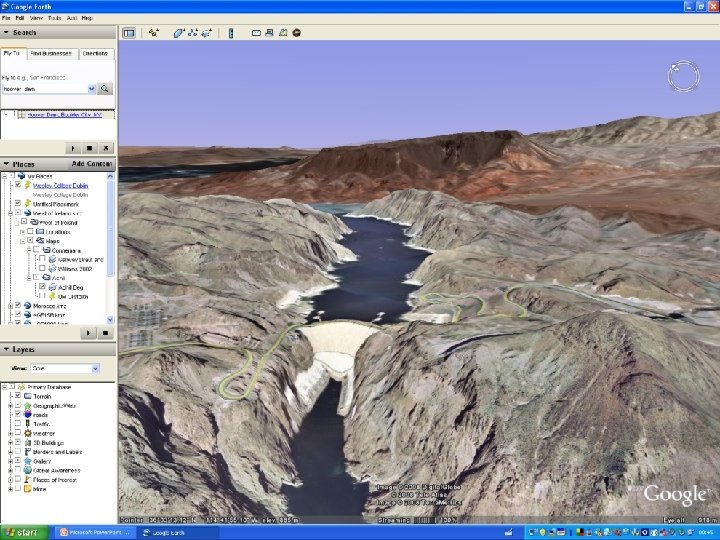Click the Add Polygon toolbar icon
The width and height of the screenshot is (720, 540).
[x=178, y=33]
